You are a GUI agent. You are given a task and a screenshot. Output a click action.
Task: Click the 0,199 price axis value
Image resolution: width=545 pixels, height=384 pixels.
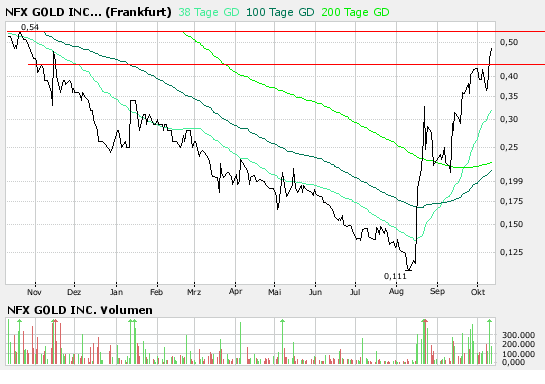tap(511, 181)
